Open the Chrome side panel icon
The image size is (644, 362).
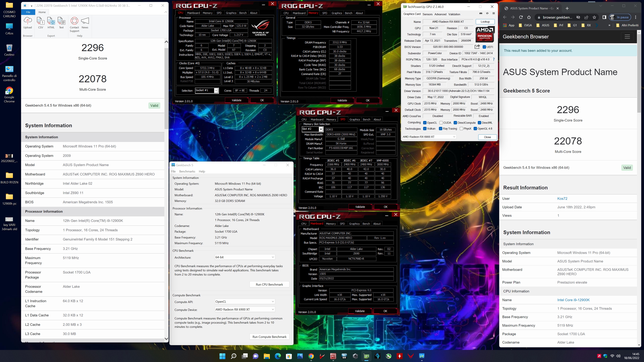(604, 17)
